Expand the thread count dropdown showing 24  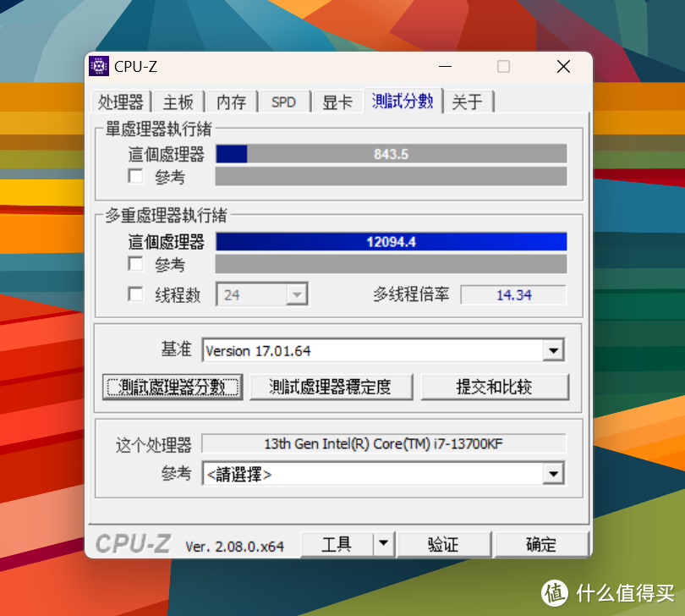coord(297,294)
